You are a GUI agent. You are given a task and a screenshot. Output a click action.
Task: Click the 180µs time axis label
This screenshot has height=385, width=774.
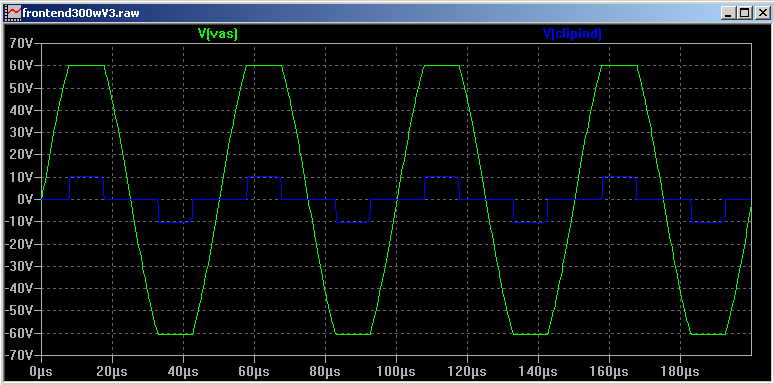tap(681, 372)
